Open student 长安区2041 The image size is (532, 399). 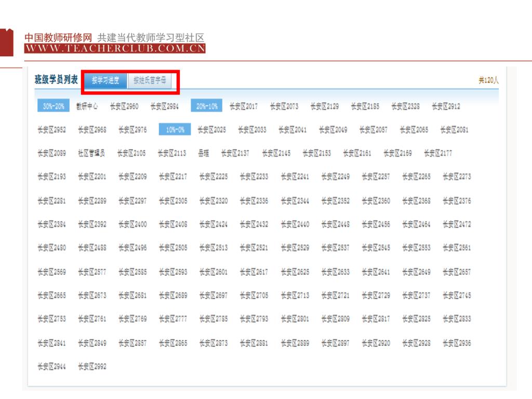pos(292,129)
